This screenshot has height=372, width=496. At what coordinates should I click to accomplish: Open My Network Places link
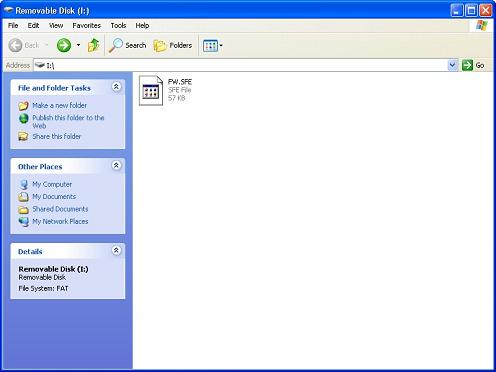point(60,221)
